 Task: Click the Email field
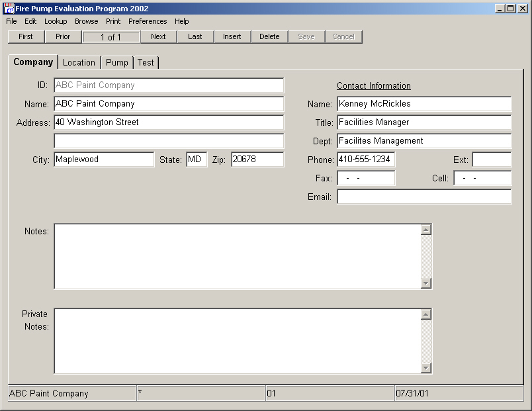tap(424, 197)
